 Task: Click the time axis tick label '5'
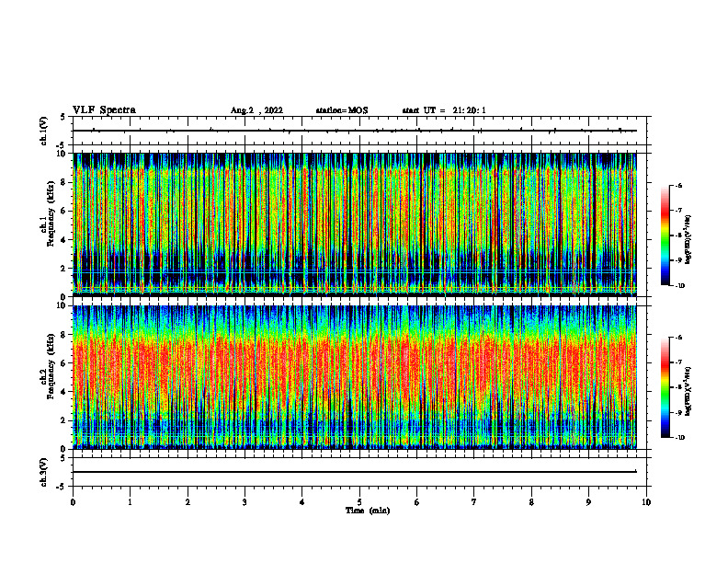coord(359,502)
